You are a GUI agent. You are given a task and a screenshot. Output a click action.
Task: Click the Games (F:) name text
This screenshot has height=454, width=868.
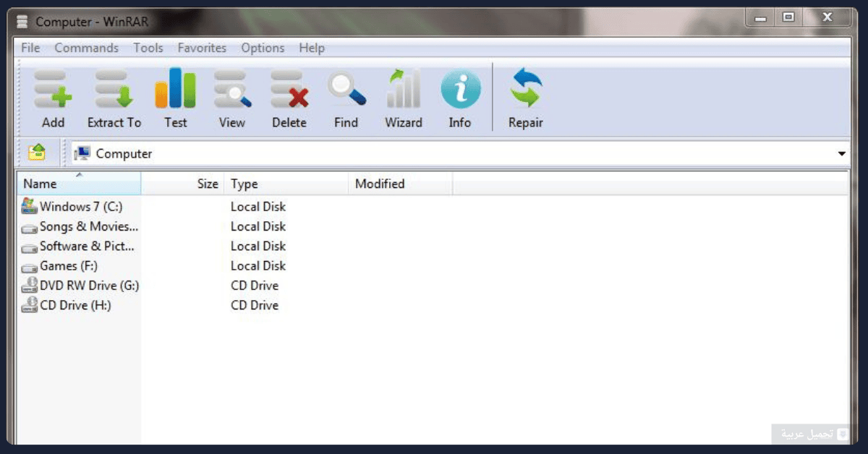click(69, 266)
